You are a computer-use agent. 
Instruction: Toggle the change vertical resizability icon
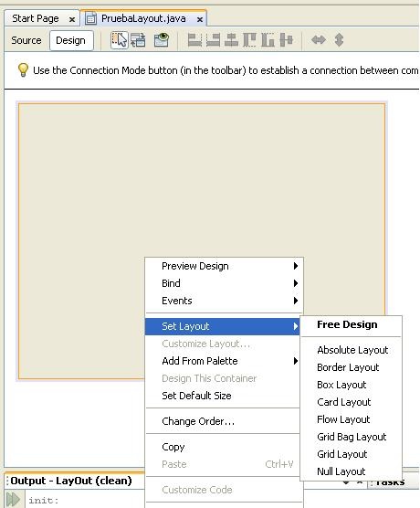tap(339, 40)
